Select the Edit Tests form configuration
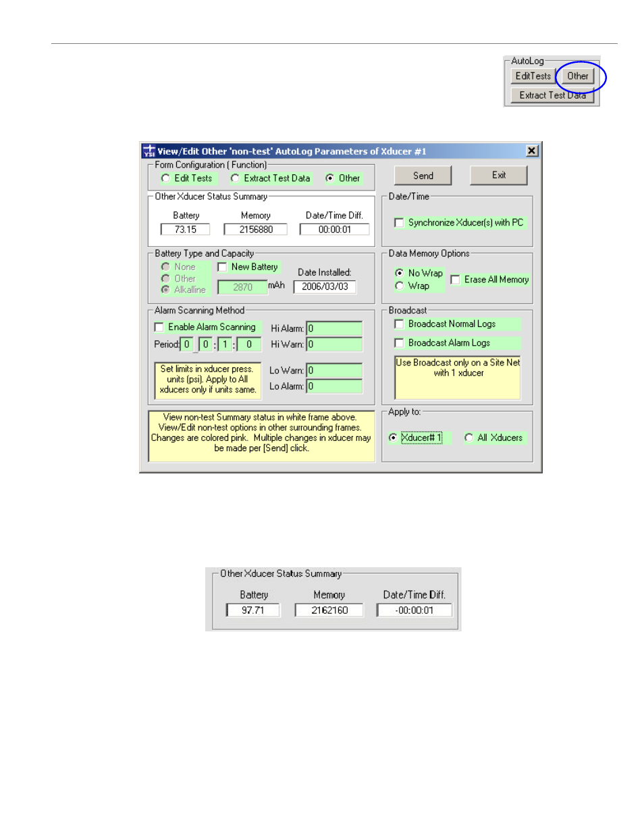The height and width of the screenshot is (834, 644). point(166,178)
